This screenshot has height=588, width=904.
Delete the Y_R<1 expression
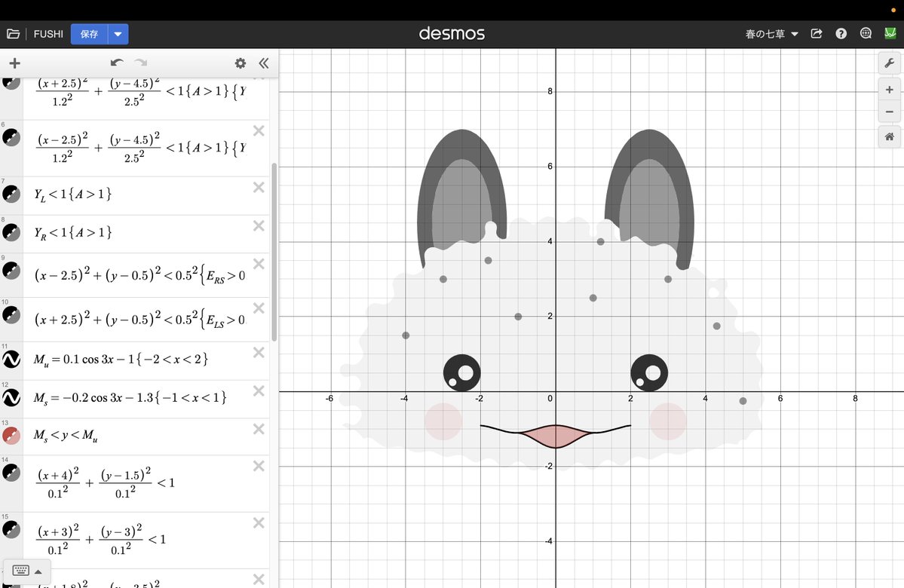(x=259, y=226)
